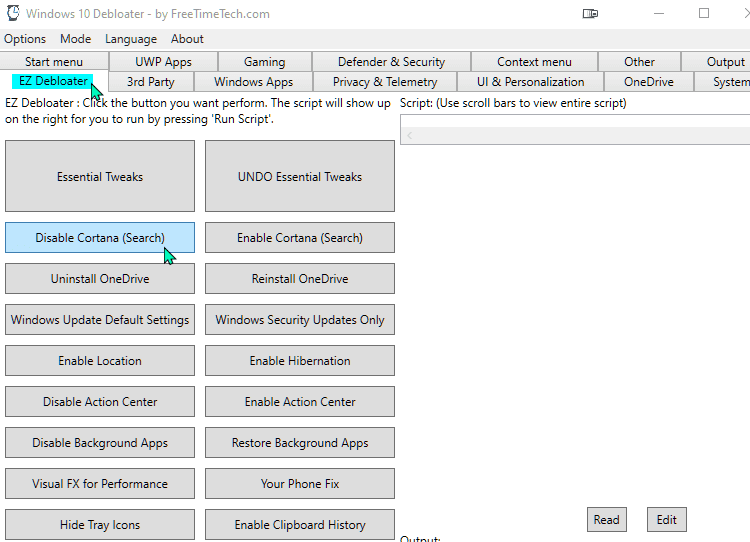
Task: Click Disable Action Center
Action: (100, 401)
